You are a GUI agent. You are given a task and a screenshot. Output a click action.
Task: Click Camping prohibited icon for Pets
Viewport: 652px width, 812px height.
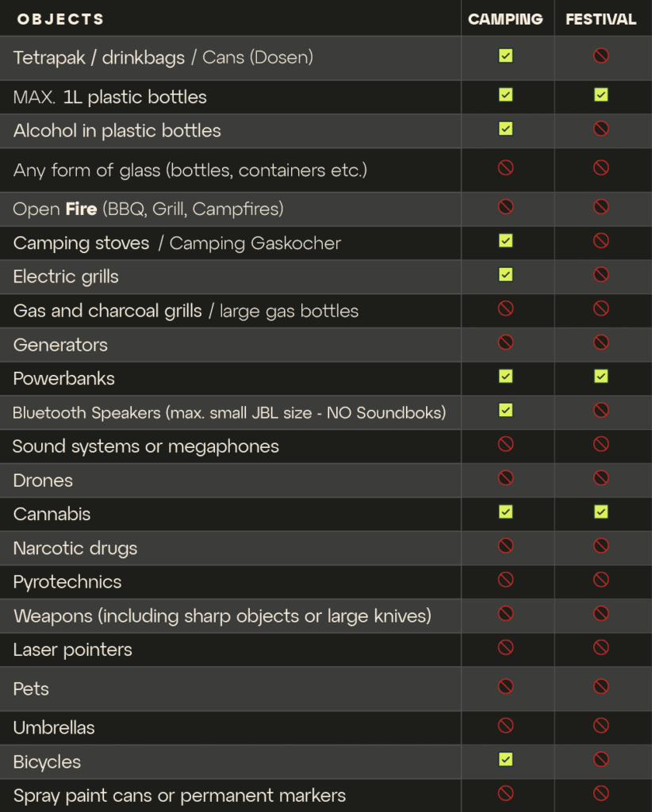pyautogui.click(x=505, y=686)
